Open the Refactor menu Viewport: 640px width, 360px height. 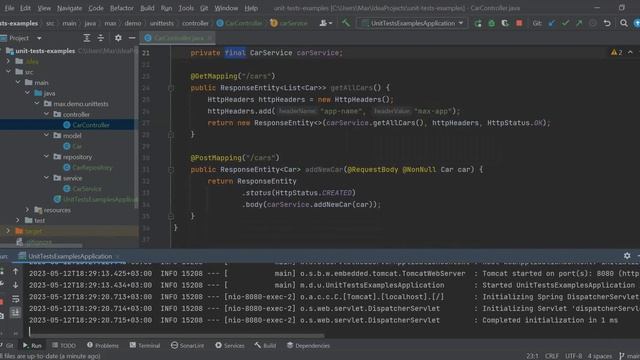tap(122, 8)
